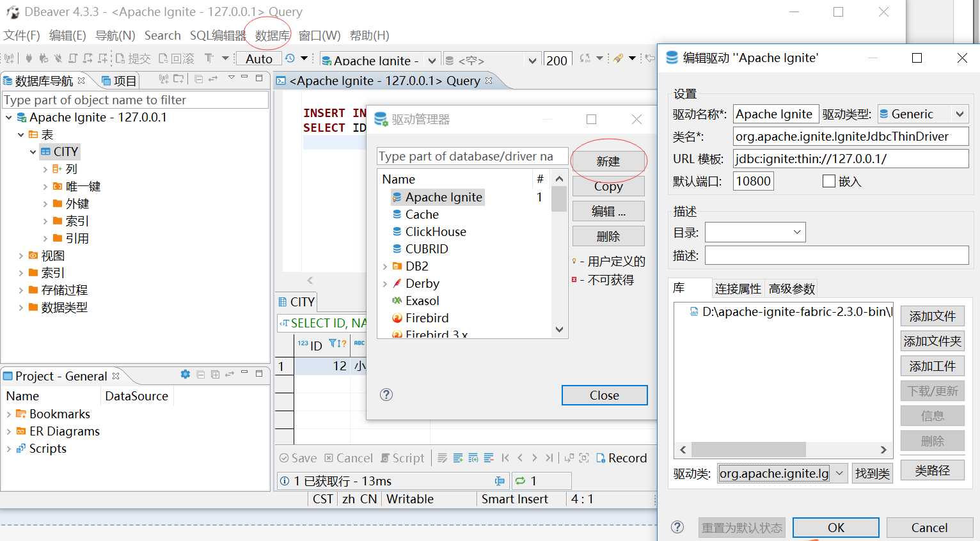This screenshot has height=541, width=980.
Task: Select Firebird driver entry
Action: (x=427, y=318)
